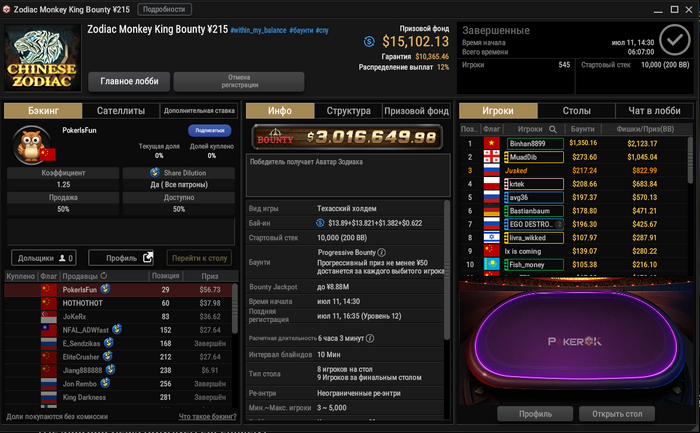The image size is (700, 433).
Task: Click the stakers person icon
Action: [x=62, y=258]
